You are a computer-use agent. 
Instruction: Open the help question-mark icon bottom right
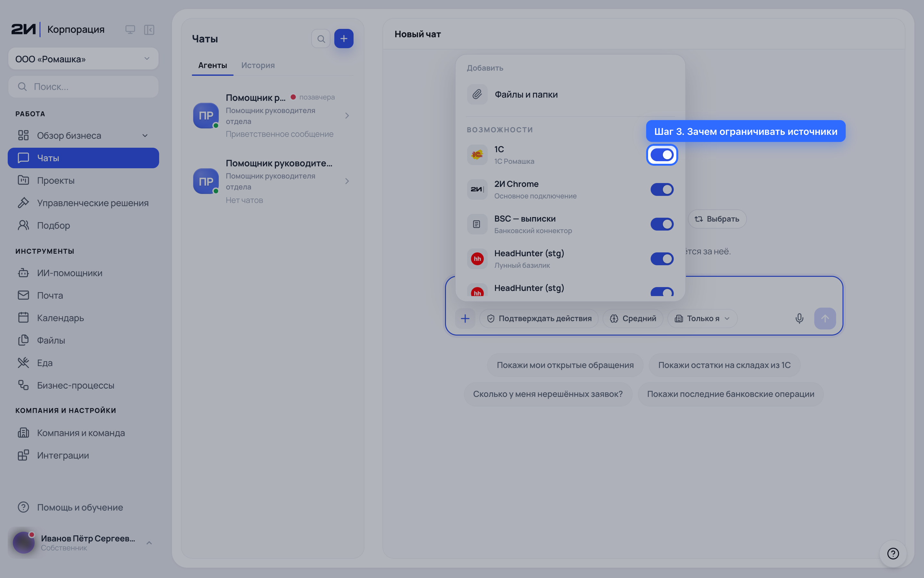point(893,553)
